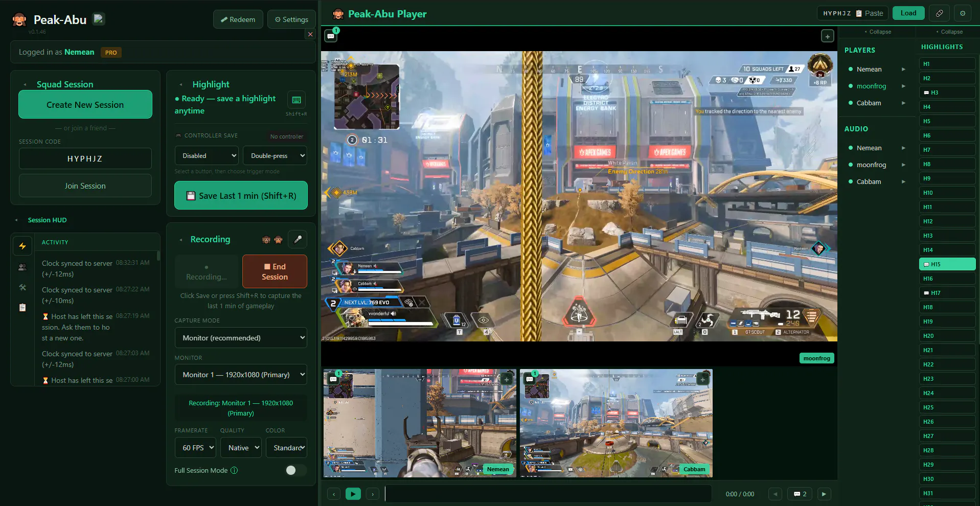
Task: Click the see-no-evil monkey icon in Recording
Action: (279, 239)
